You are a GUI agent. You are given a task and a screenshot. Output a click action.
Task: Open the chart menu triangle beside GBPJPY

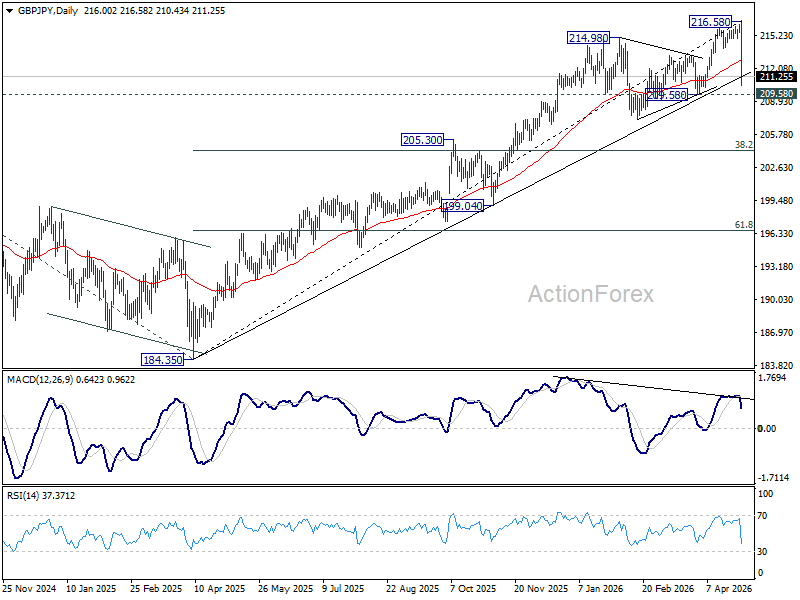pos(10,11)
